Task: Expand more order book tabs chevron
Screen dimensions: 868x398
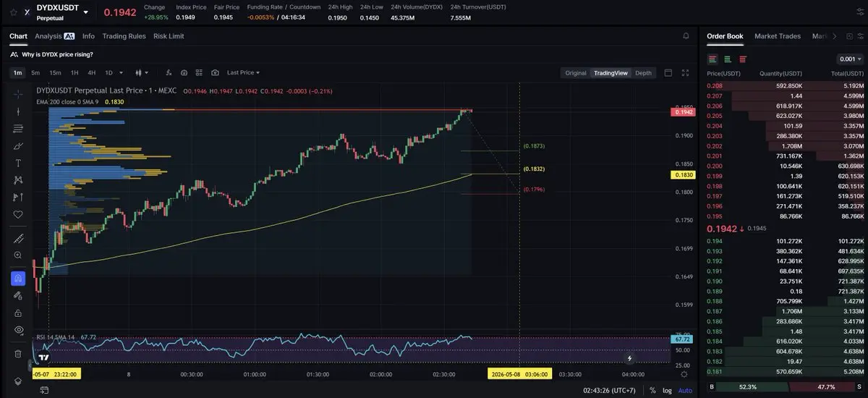Action: [x=835, y=35]
